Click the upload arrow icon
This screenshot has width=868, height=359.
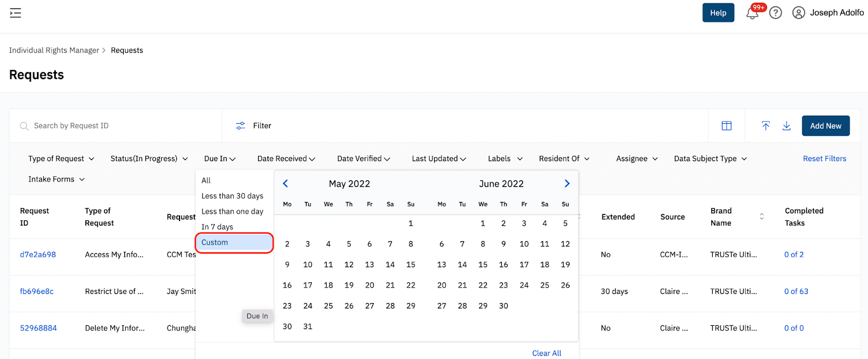pyautogui.click(x=766, y=126)
